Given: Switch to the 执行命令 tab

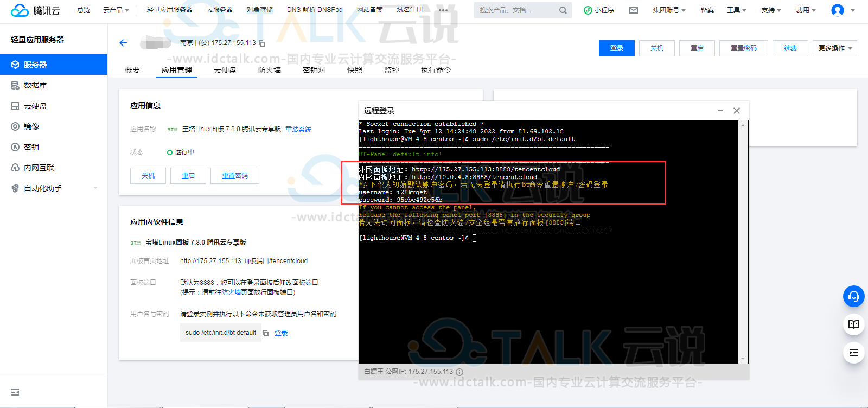Looking at the screenshot, I should [436, 70].
